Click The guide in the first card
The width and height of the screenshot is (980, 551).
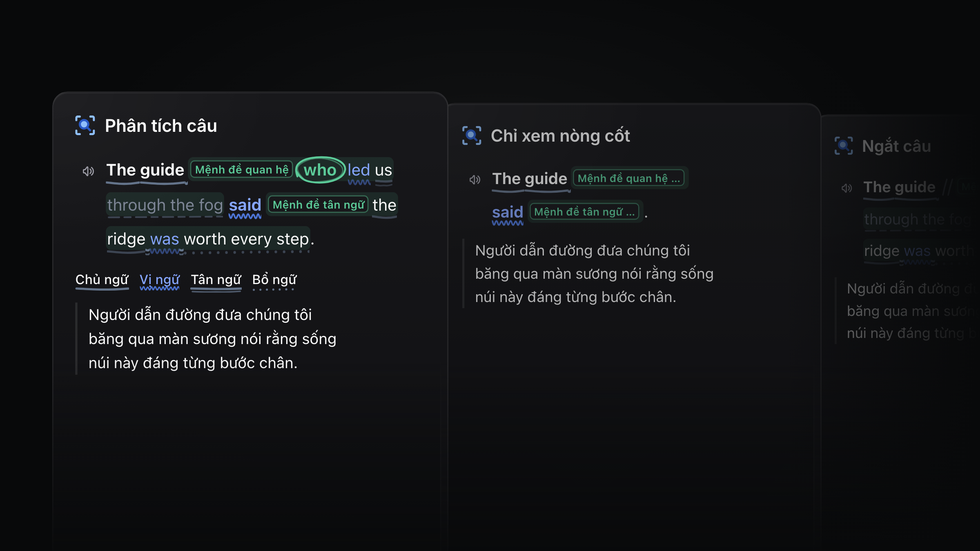pos(145,170)
